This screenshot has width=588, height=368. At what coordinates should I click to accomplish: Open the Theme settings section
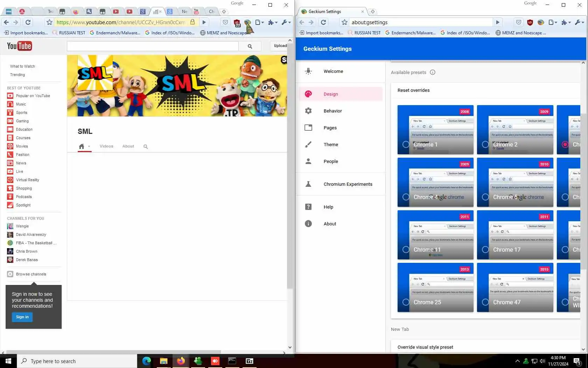point(341,144)
